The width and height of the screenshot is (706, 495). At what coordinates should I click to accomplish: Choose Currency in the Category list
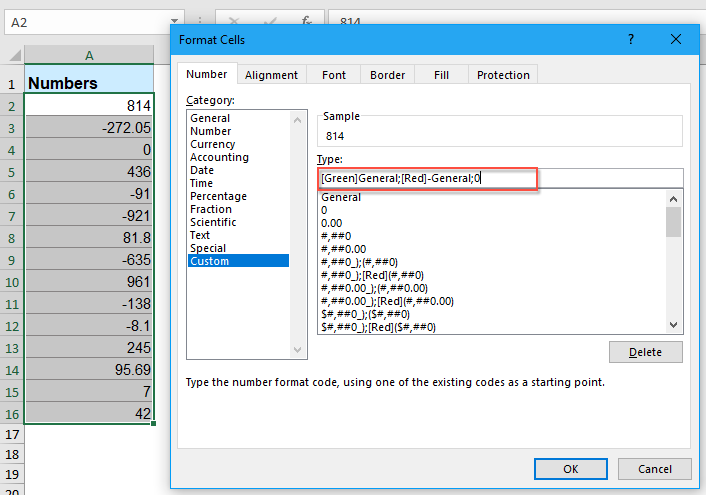click(x=212, y=144)
